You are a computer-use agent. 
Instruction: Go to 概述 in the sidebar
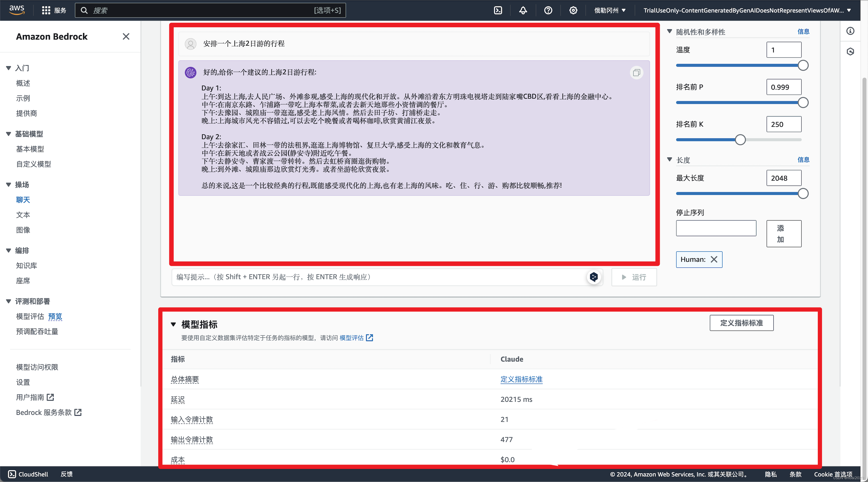[x=23, y=83]
